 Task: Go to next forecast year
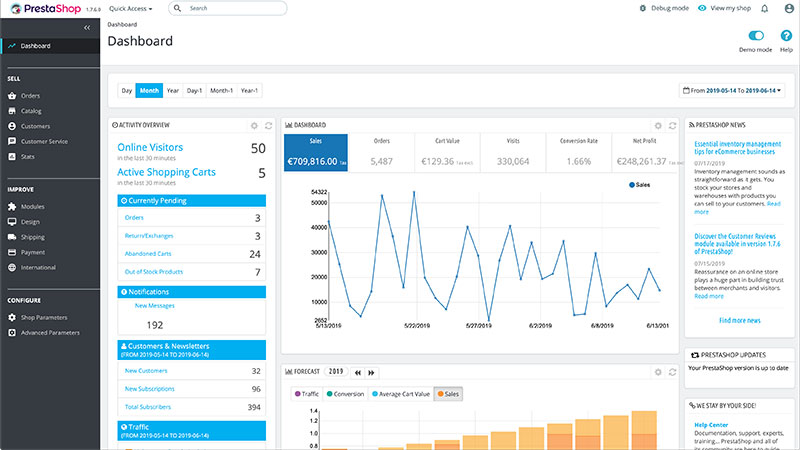[x=371, y=373]
